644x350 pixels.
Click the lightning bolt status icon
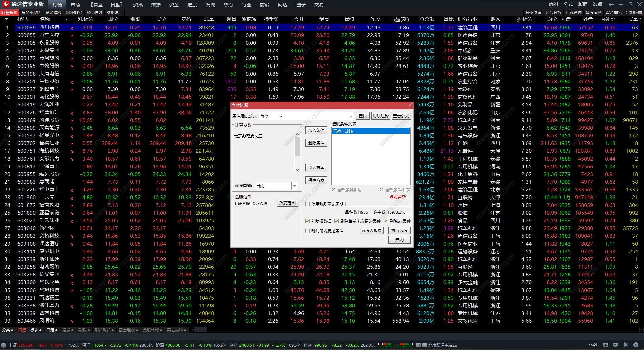coord(636,345)
